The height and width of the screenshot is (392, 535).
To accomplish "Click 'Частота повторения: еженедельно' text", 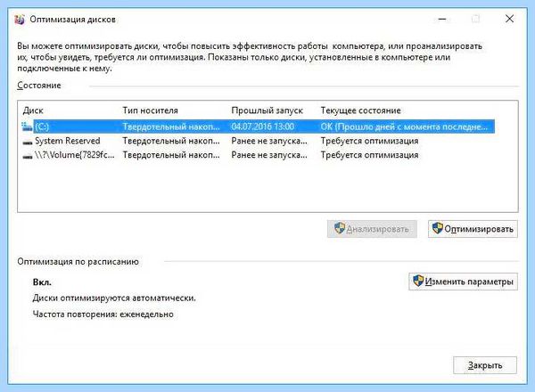I will click(x=103, y=314).
